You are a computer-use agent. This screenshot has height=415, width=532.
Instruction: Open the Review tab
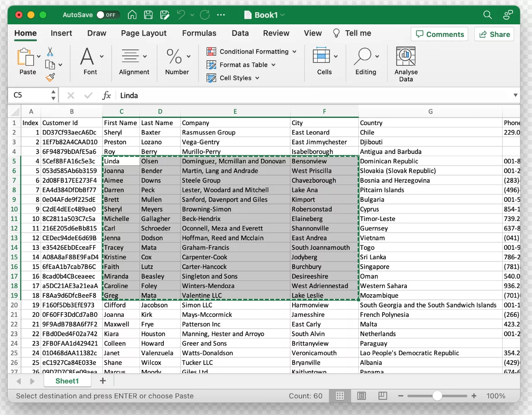(276, 33)
